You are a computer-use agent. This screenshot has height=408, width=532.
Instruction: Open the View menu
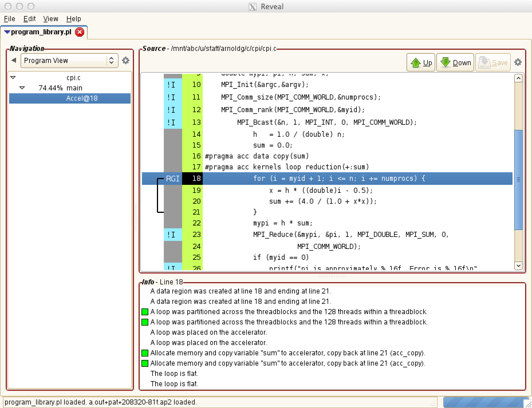51,19
